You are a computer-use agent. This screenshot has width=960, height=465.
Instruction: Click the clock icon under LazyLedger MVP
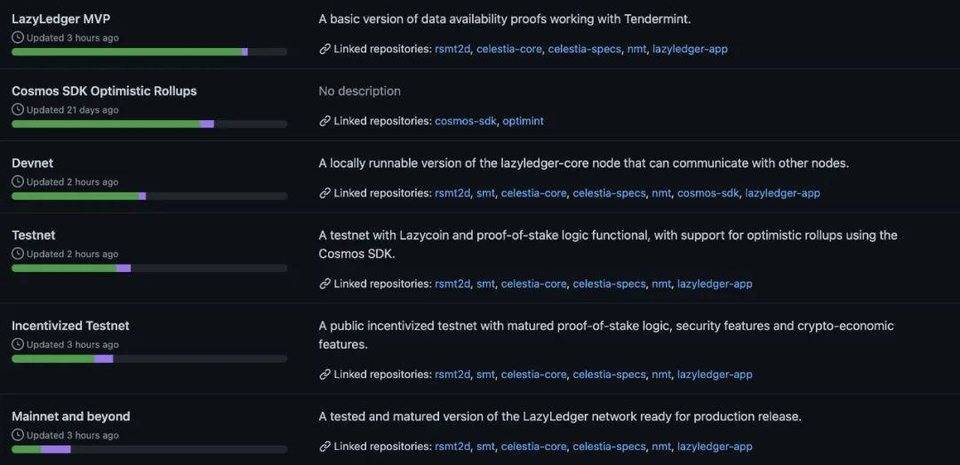click(x=18, y=38)
